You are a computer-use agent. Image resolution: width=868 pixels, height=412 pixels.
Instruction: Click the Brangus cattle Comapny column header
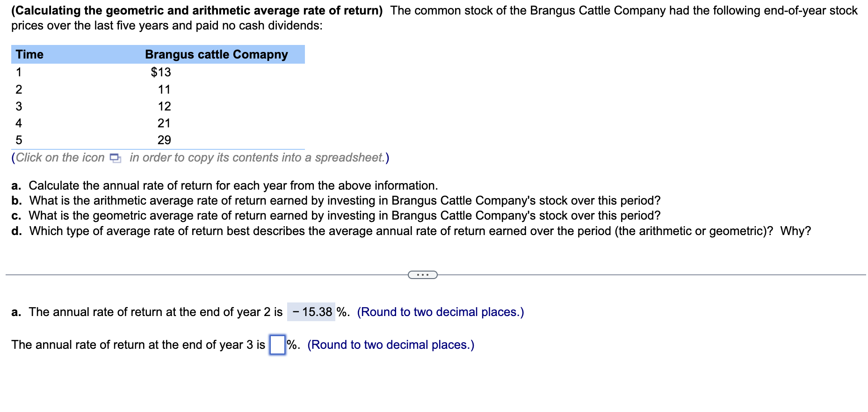[216, 54]
